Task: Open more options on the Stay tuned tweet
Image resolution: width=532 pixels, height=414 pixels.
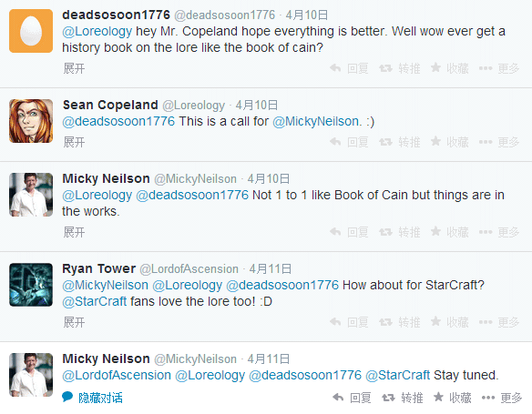Action: click(x=501, y=398)
